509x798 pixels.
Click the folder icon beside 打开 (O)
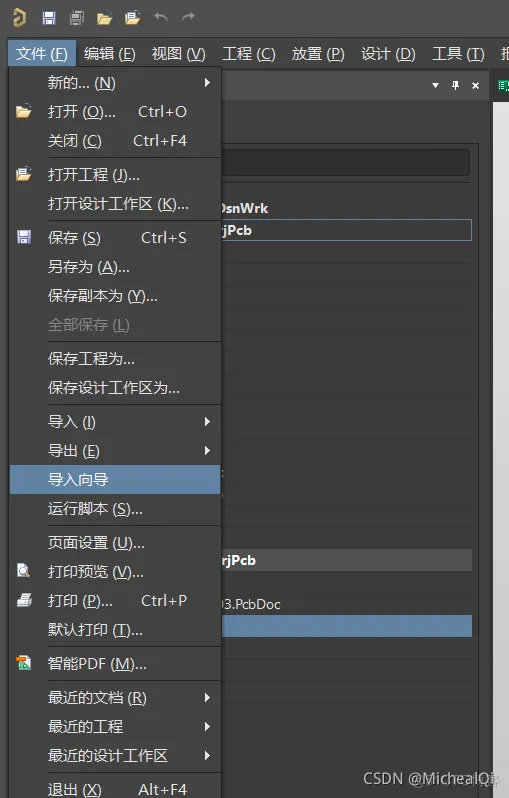23,111
